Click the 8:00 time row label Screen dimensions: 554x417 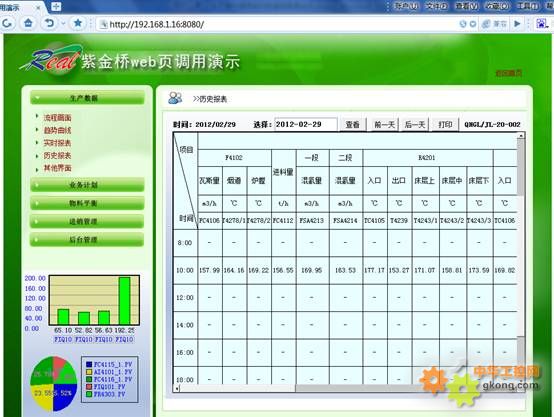pyautogui.click(x=185, y=243)
